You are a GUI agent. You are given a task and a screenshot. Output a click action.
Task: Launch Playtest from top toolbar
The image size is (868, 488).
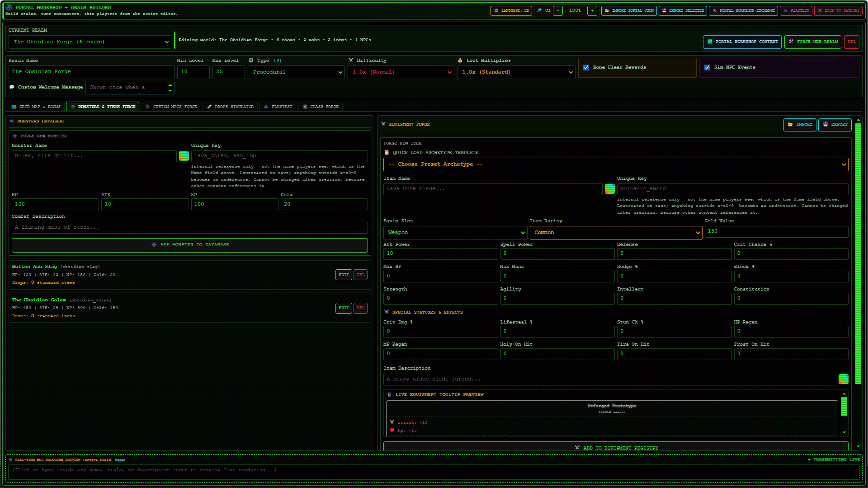point(796,10)
